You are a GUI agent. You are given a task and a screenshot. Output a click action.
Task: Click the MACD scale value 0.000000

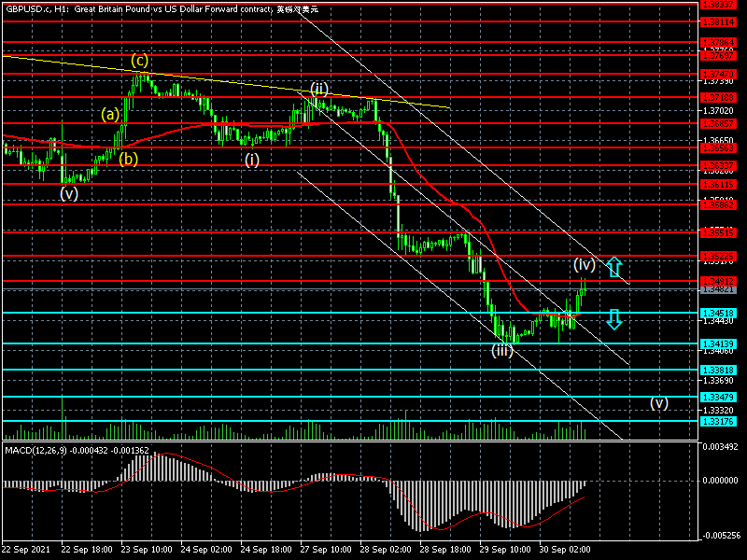point(720,481)
